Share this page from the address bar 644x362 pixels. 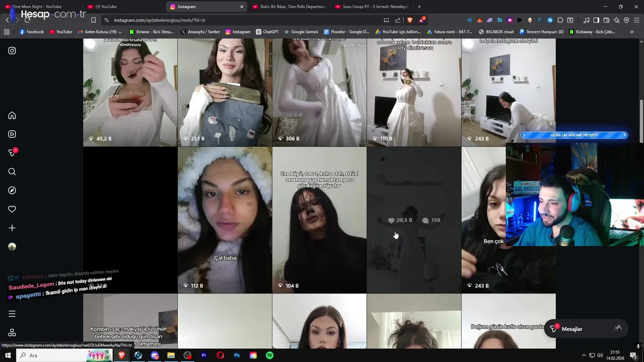click(398, 20)
